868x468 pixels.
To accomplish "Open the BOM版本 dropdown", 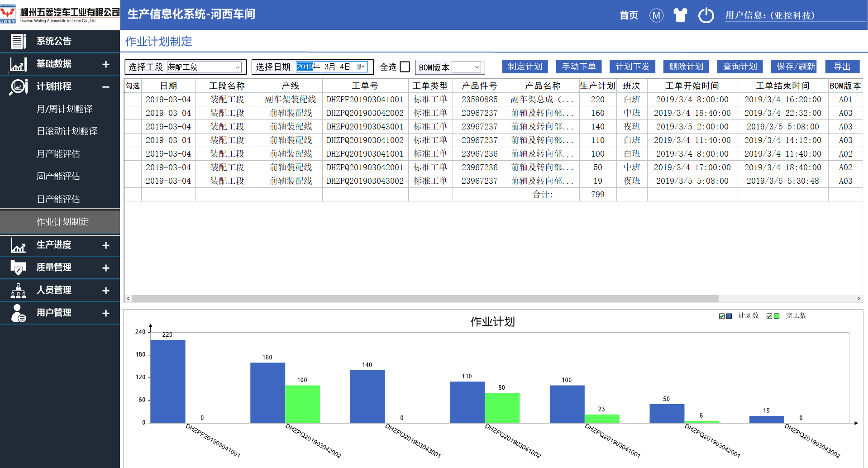I will tap(466, 67).
